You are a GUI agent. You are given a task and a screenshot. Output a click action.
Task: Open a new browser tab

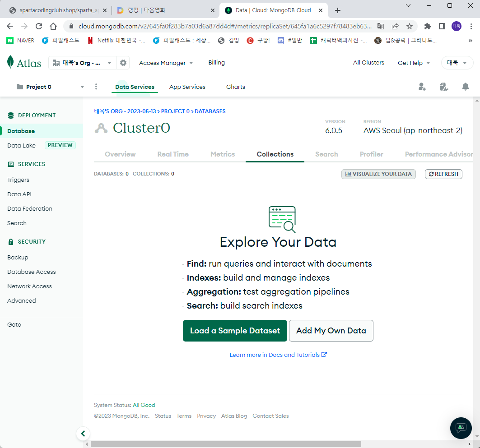pos(338,10)
